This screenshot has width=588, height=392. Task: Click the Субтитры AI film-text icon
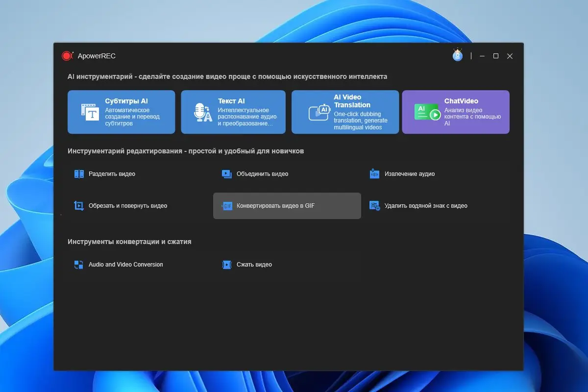90,112
